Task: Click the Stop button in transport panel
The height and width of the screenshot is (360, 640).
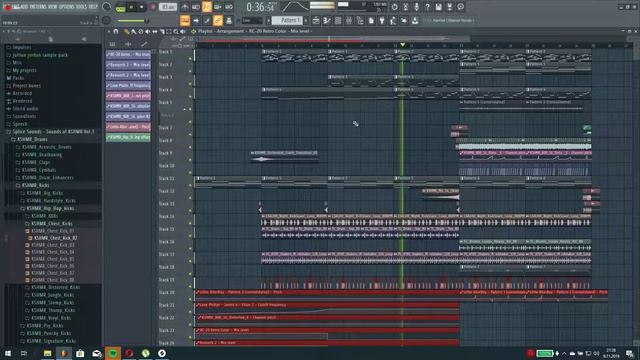Action: [x=141, y=7]
